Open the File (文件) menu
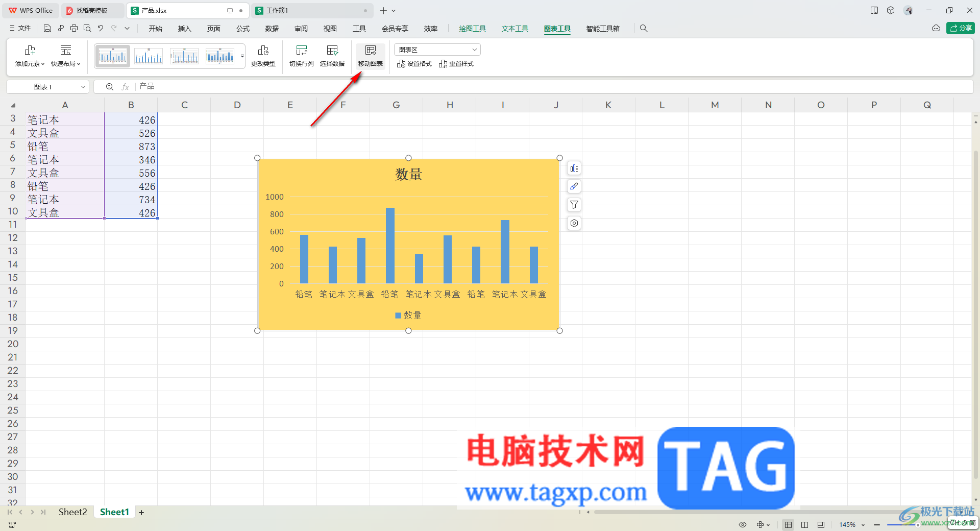Viewport: 980px width, 531px height. click(x=20, y=29)
